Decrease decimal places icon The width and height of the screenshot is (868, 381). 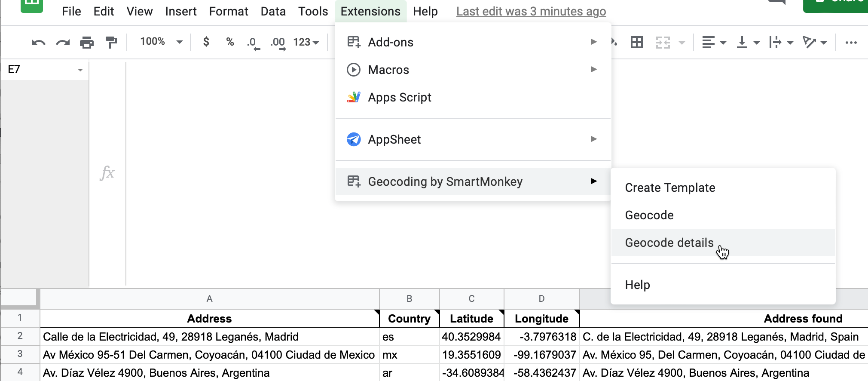click(253, 43)
